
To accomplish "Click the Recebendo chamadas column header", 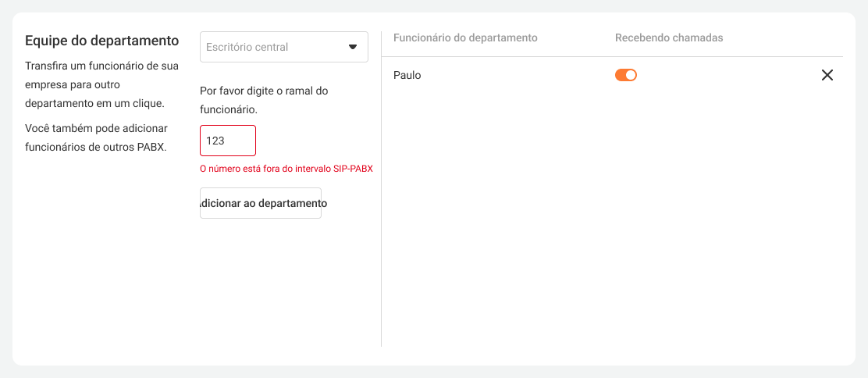I will [x=669, y=37].
